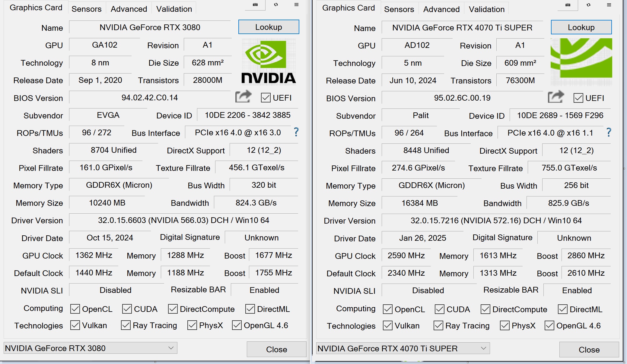The width and height of the screenshot is (627, 364).
Task: Click the Bus Interface question mark for RTX 4070 Ti SUPER
Action: coord(609,132)
